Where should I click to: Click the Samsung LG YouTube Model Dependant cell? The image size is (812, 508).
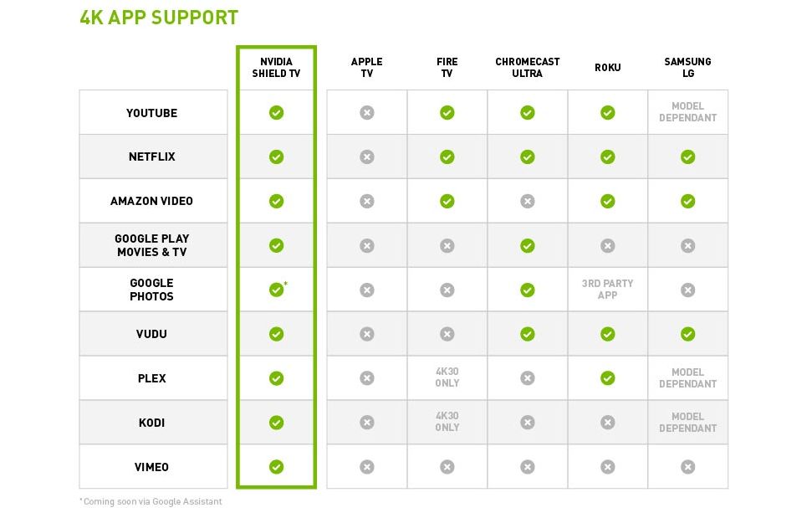point(687,112)
